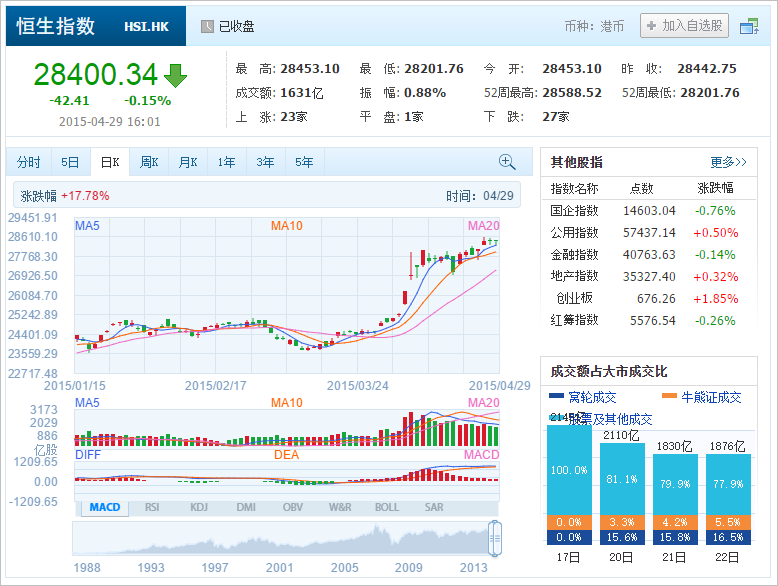This screenshot has width=778, height=586.
Task: Switch to 5年 chart tab
Action: click(x=304, y=162)
